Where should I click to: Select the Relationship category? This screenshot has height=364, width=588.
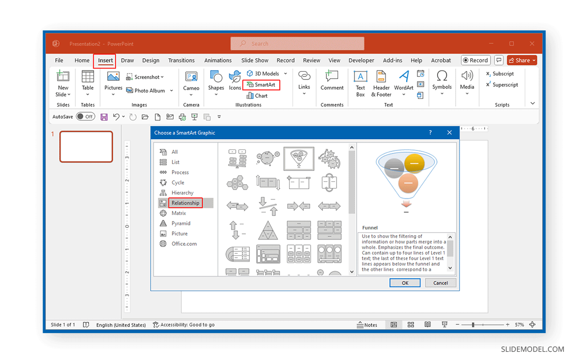(186, 203)
